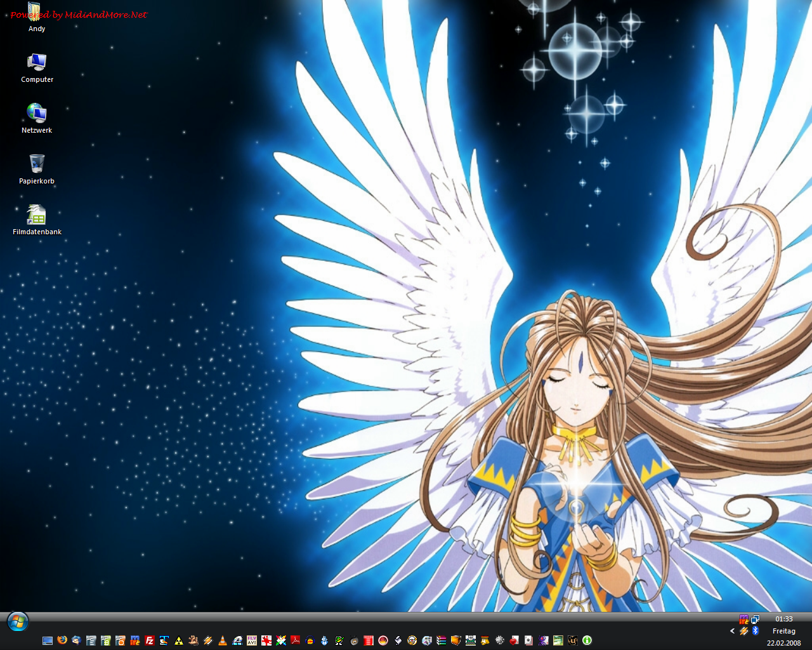Expand hidden system tray icons arrow
This screenshot has height=650, width=812.
click(x=732, y=631)
